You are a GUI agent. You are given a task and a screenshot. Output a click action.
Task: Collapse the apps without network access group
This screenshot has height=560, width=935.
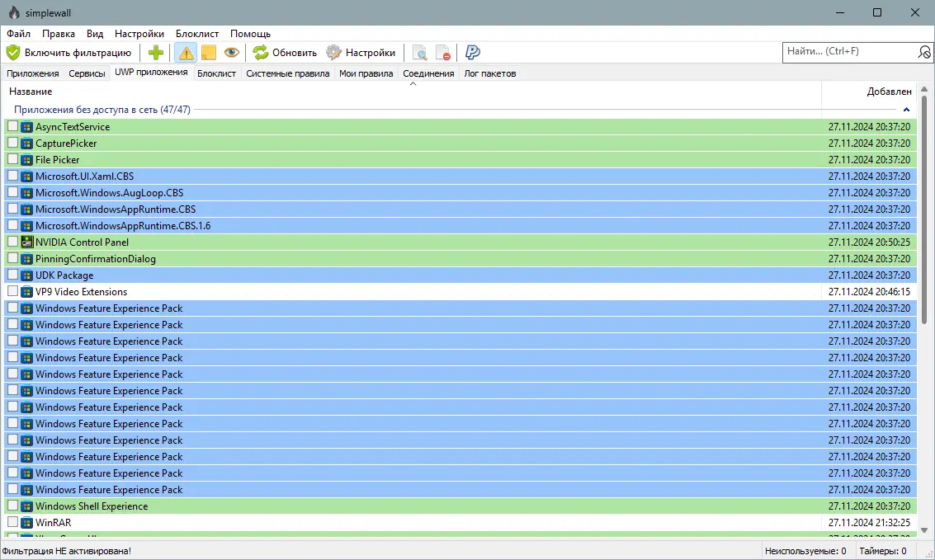click(x=906, y=110)
